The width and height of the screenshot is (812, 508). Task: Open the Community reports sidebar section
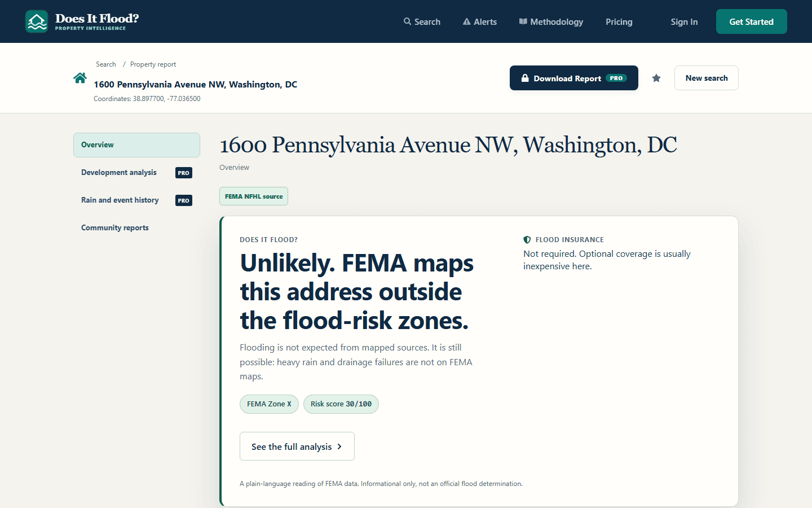tap(136, 228)
